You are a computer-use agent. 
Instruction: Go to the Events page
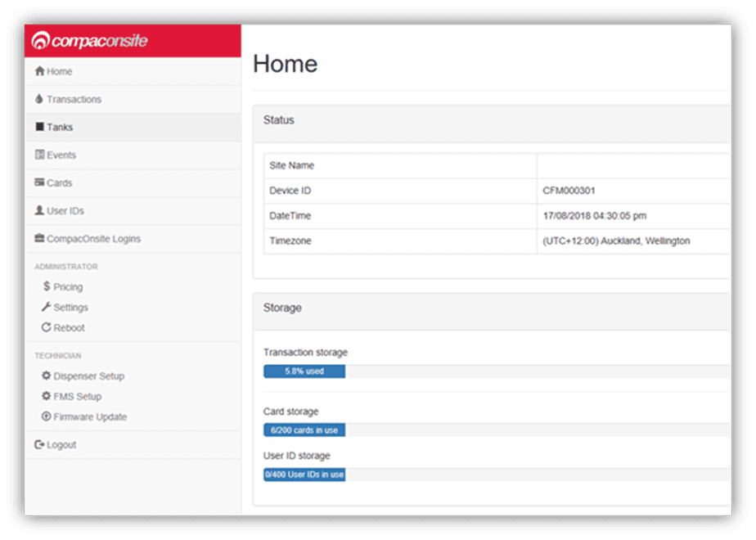(133, 155)
